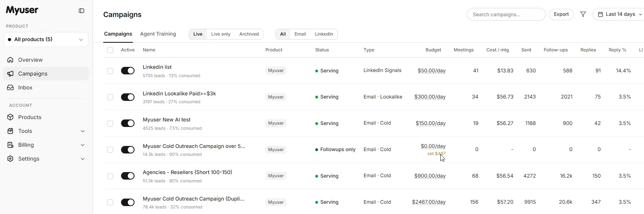Image resolution: width=644 pixels, height=214 pixels.
Task: Sort by Cost / mtg column
Action: point(498,50)
